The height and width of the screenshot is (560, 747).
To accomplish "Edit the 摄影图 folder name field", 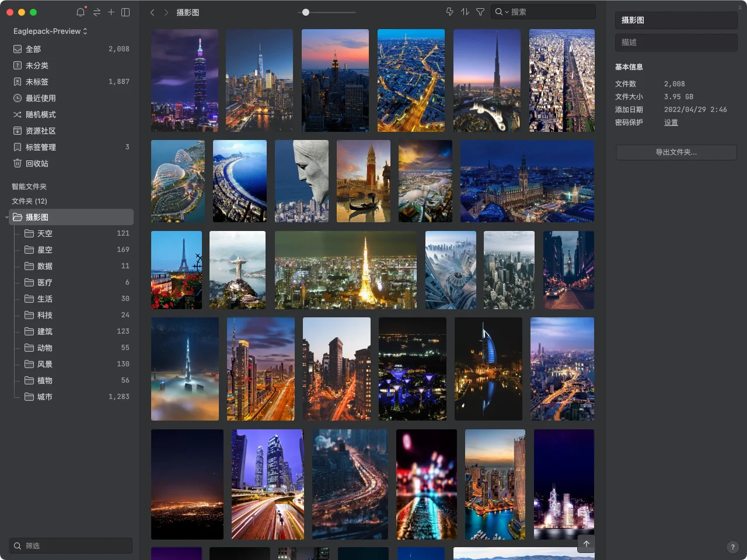I will (676, 20).
